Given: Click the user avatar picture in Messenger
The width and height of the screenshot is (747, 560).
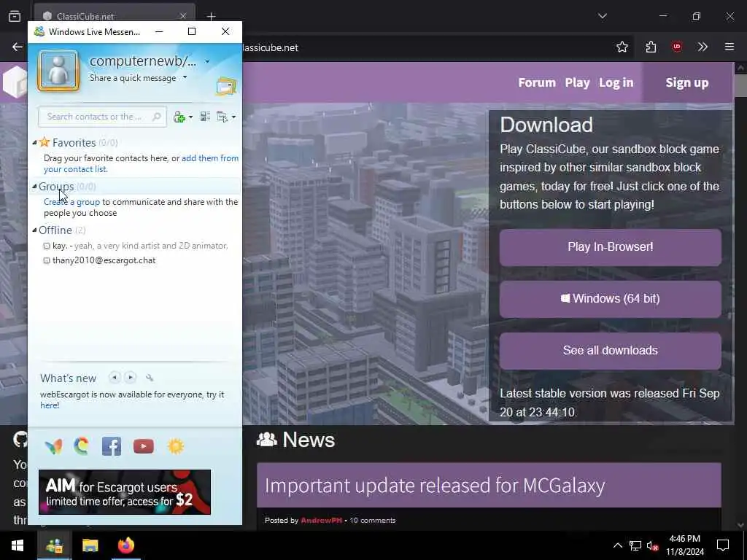Looking at the screenshot, I should click(x=58, y=71).
